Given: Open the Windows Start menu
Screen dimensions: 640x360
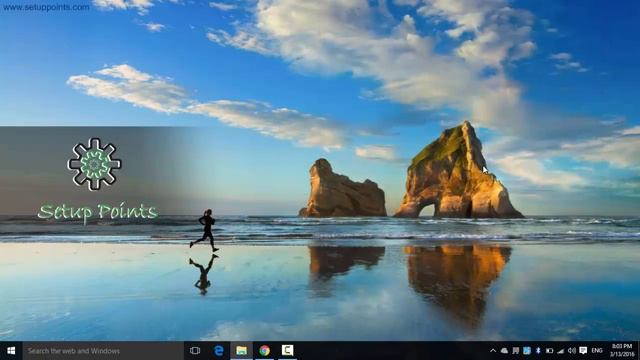Looking at the screenshot, I should pyautogui.click(x=11, y=351).
